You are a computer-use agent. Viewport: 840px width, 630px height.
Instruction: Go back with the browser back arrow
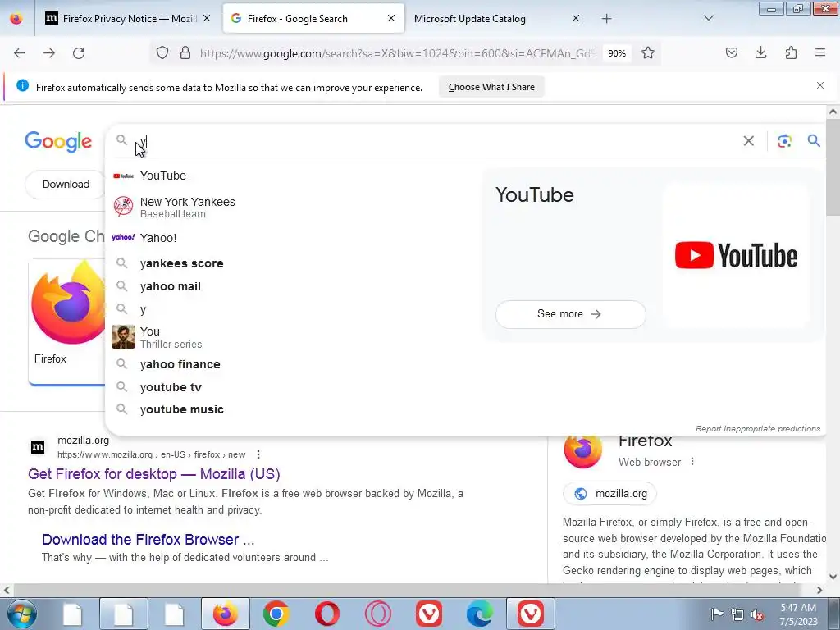(x=20, y=53)
